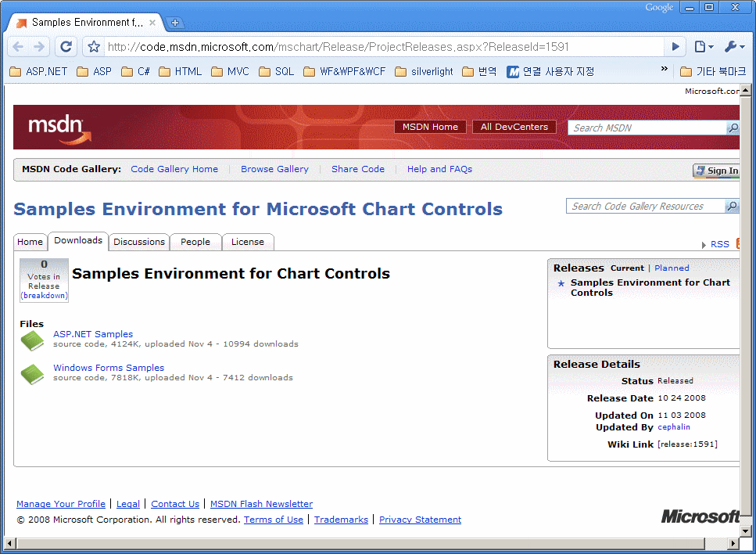Bookmark this page with the star icon
Image resolution: width=756 pixels, height=554 pixels.
pos(94,47)
